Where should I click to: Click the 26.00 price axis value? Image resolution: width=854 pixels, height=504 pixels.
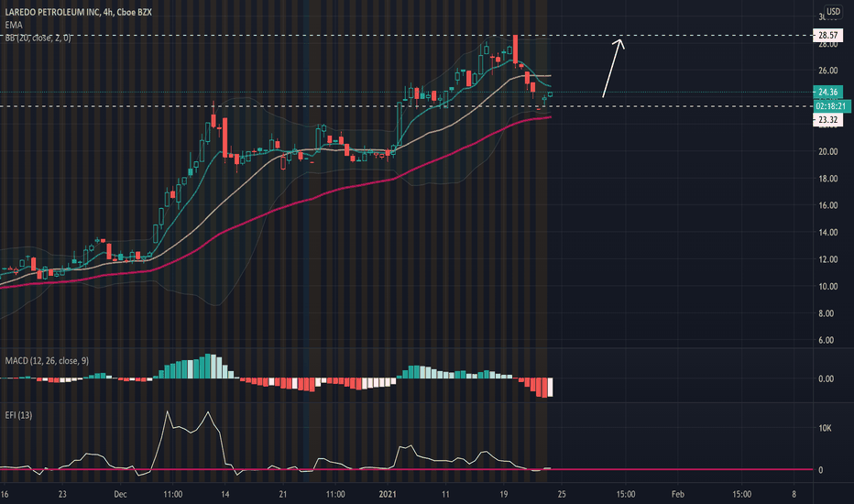[x=827, y=71]
